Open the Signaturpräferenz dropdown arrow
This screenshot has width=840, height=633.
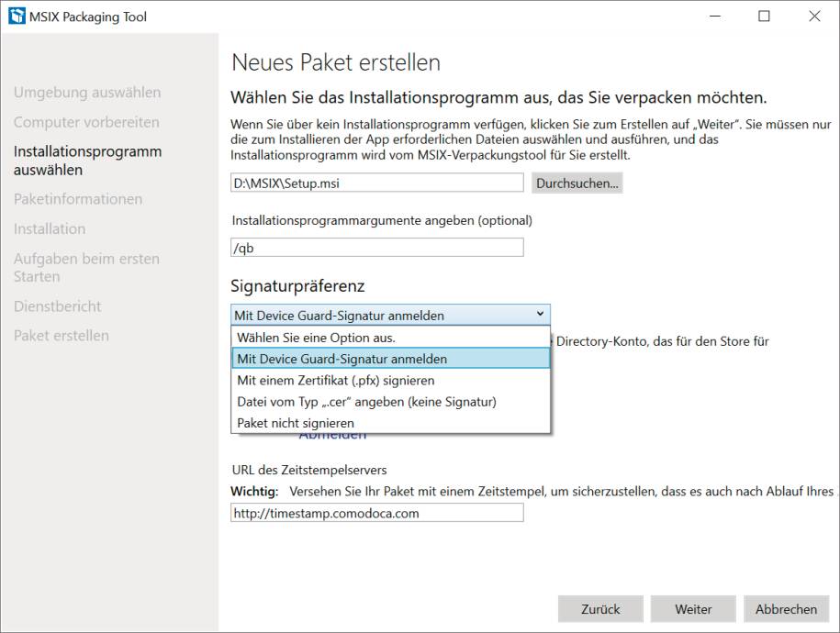click(540, 315)
